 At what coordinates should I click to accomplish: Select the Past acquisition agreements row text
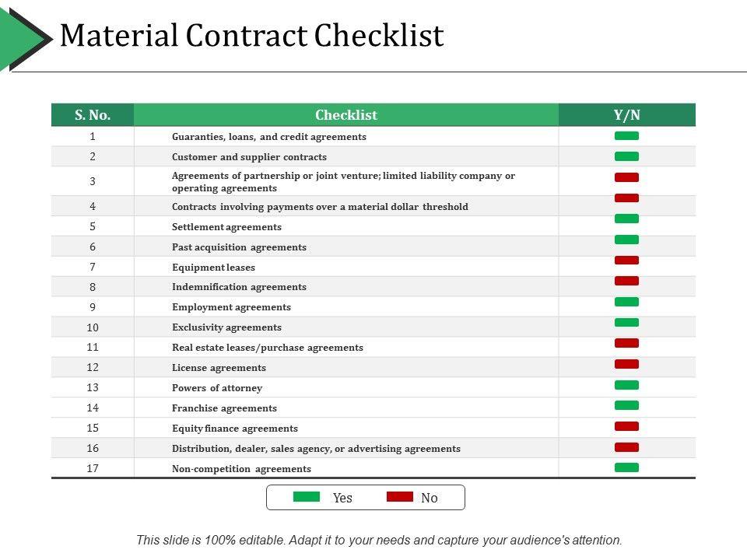pyautogui.click(x=239, y=247)
